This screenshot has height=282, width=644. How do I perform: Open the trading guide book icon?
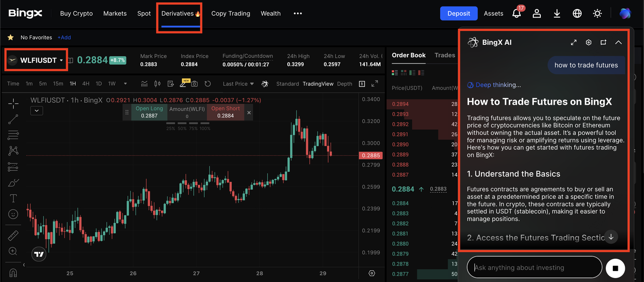[71, 60]
